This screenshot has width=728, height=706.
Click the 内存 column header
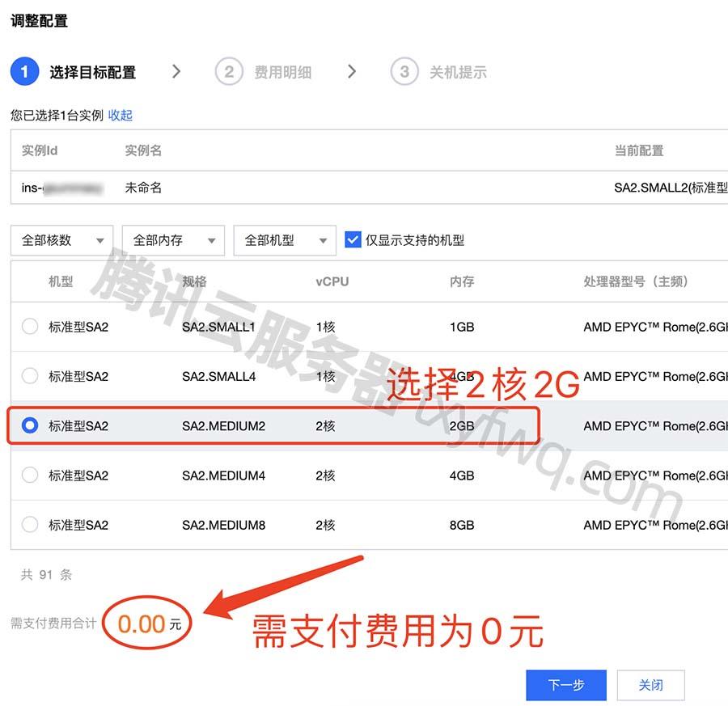[x=462, y=281]
